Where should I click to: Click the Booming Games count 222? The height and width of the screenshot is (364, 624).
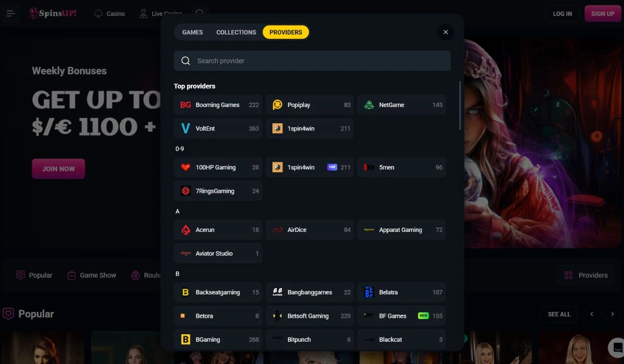pos(254,105)
